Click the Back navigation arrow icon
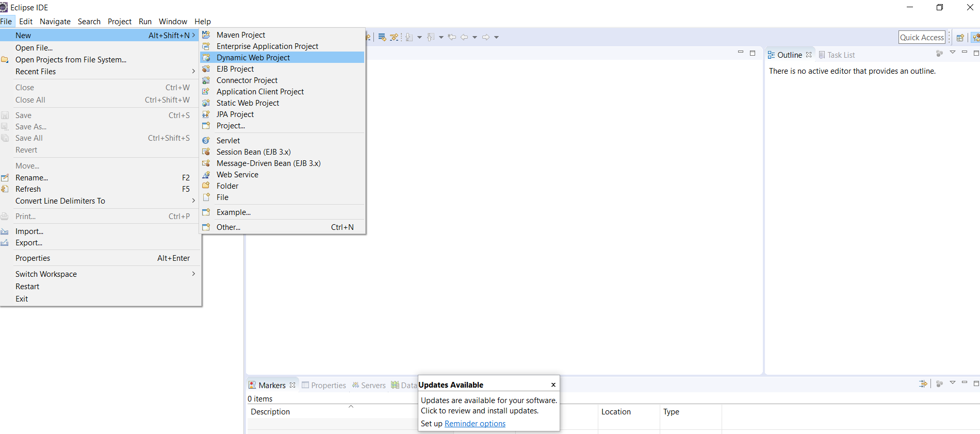This screenshot has width=980, height=434. point(464,37)
